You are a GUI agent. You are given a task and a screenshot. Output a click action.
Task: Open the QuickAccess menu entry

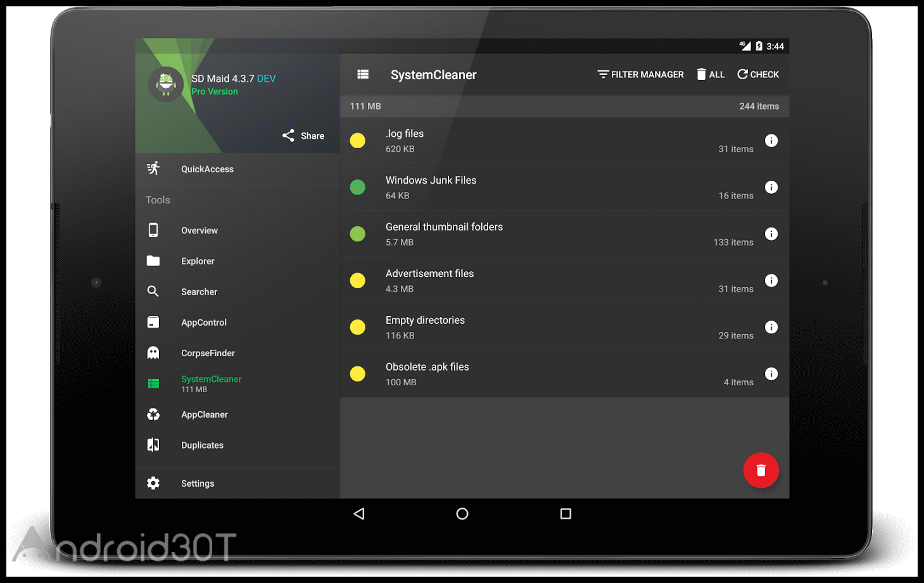click(x=237, y=169)
